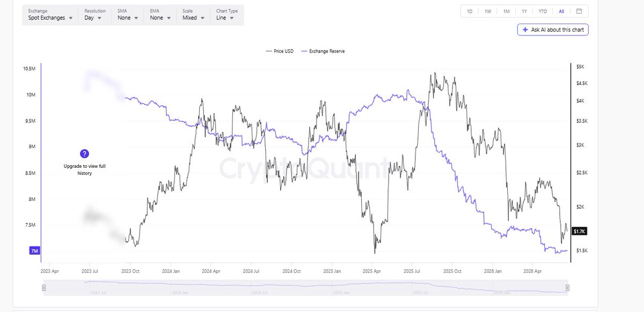Click the mini chart range navigator strip

pyautogui.click(x=306, y=288)
